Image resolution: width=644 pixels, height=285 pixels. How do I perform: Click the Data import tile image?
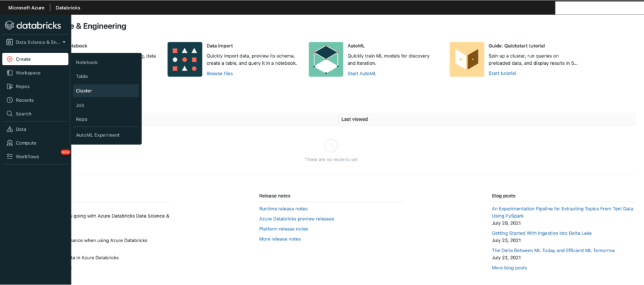point(185,60)
